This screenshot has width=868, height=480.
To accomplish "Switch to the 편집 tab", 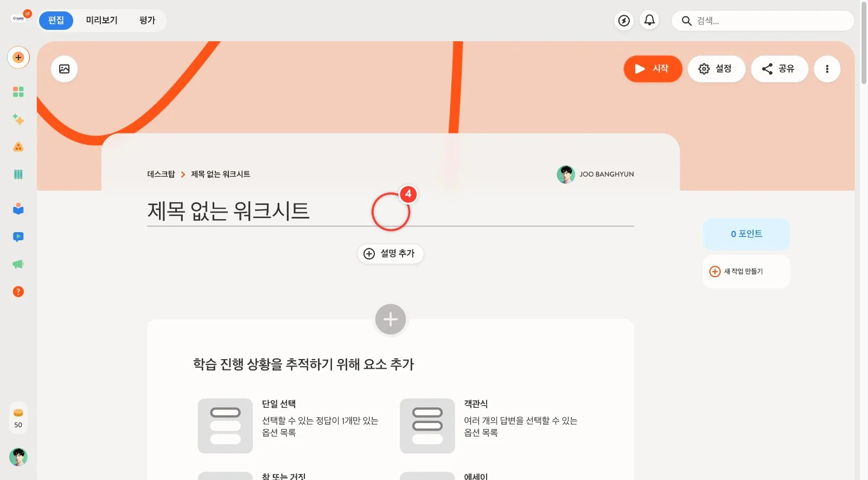I will pos(56,20).
